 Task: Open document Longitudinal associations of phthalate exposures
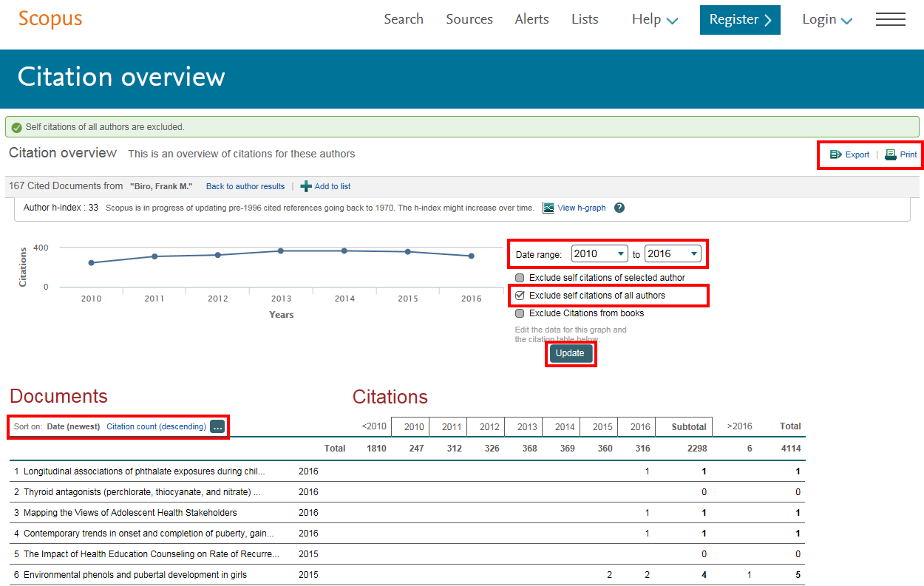pos(144,471)
